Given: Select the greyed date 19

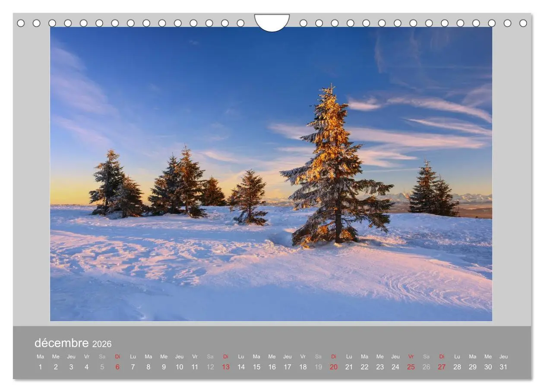Looking at the screenshot, I should [318, 367].
